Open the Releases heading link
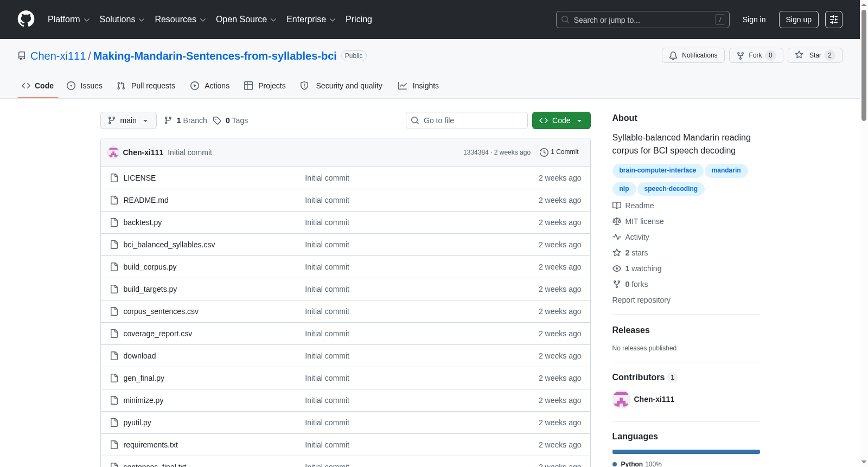868x467 pixels. pos(631,330)
